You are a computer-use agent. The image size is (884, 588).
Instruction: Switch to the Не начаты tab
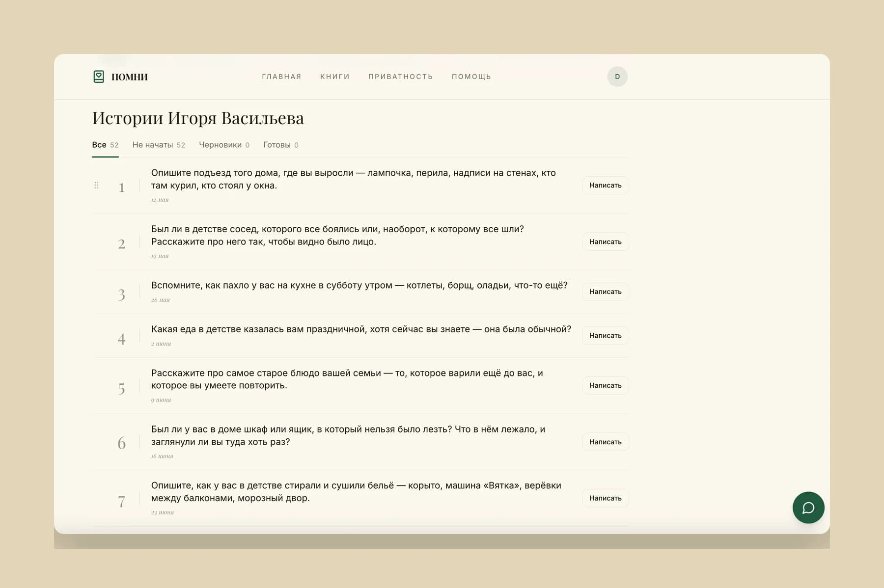tap(159, 145)
